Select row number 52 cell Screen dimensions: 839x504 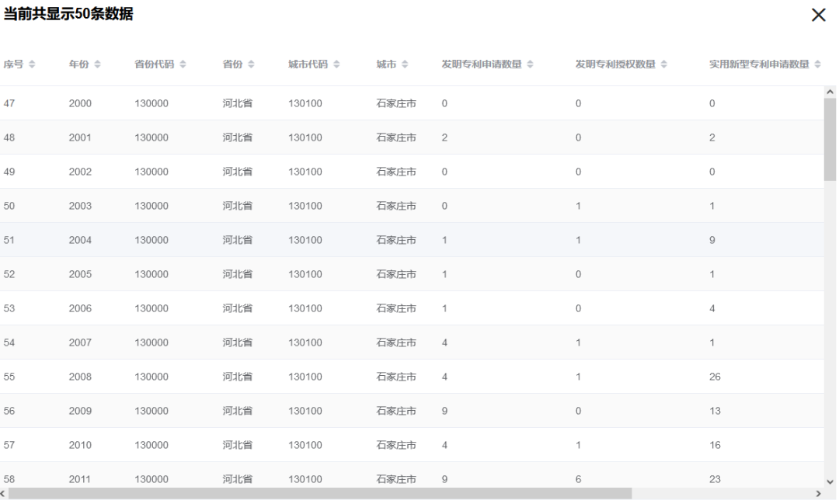[9, 274]
